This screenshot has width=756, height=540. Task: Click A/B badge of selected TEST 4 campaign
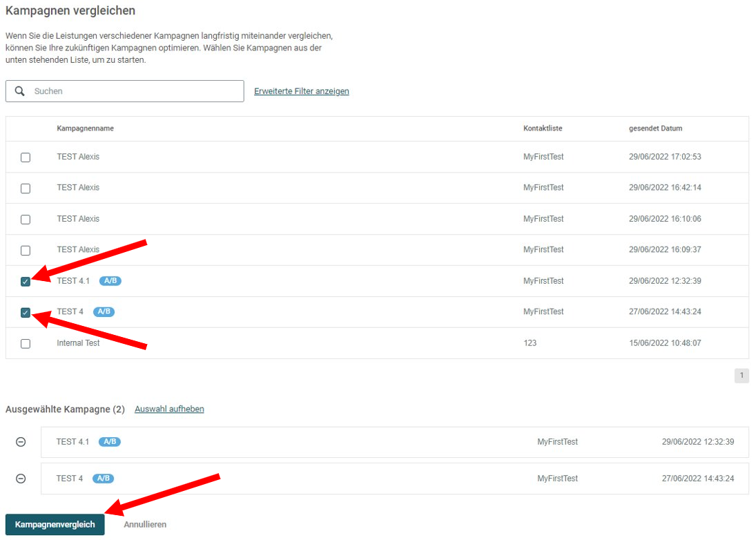coord(103,479)
